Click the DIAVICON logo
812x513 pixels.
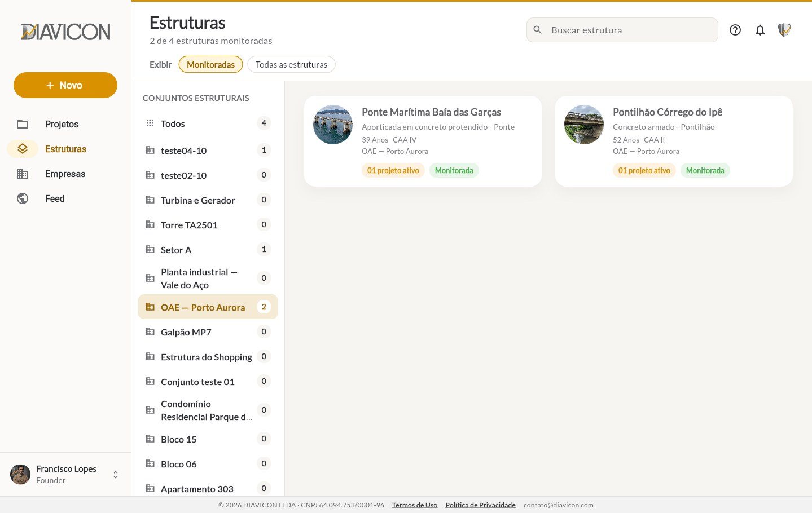click(x=65, y=32)
